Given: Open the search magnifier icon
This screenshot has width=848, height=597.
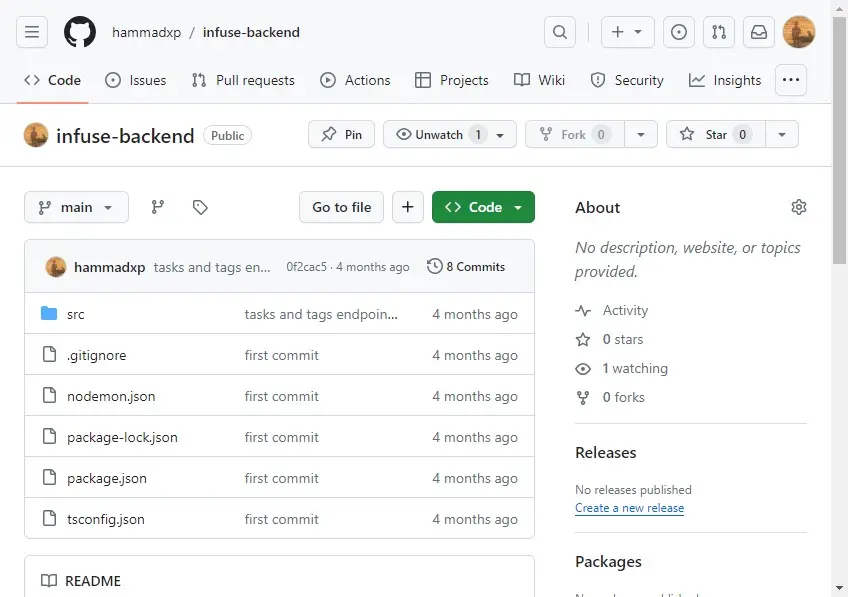Looking at the screenshot, I should tap(560, 32).
